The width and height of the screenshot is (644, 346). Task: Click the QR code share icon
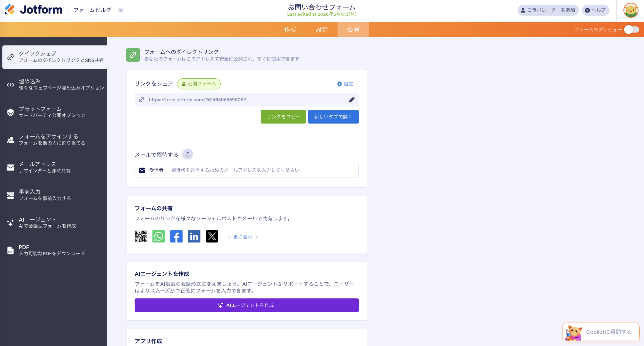pos(141,236)
